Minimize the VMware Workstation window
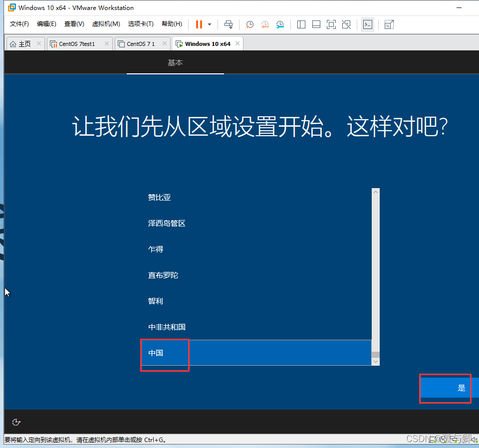Screen dimensions: 479x448 pyautogui.click(x=459, y=7)
